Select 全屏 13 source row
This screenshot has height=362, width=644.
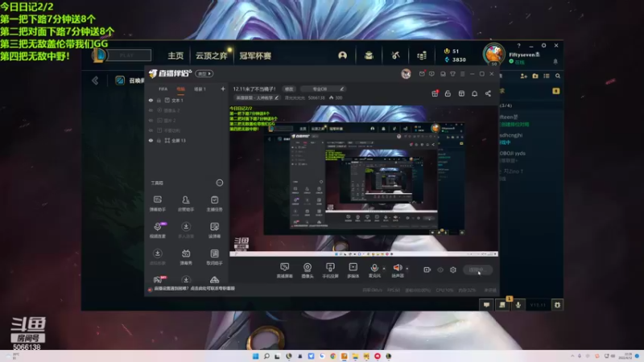coord(187,140)
